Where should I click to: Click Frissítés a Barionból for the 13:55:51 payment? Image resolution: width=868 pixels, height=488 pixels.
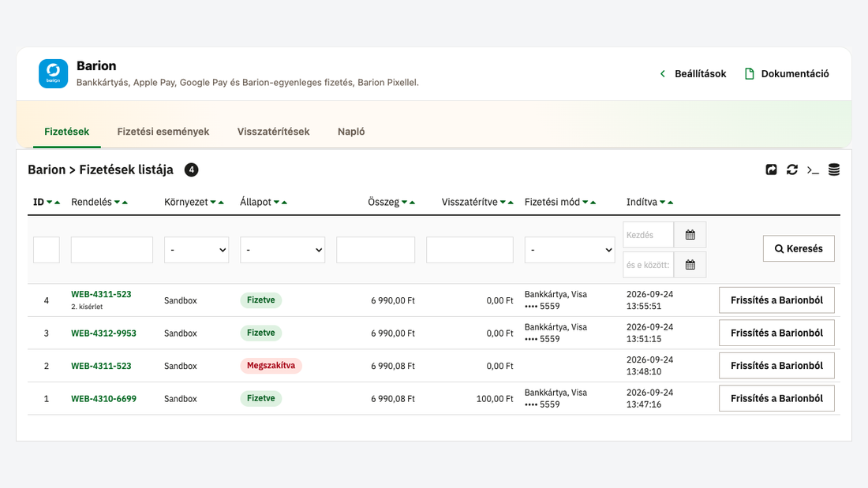(x=776, y=300)
